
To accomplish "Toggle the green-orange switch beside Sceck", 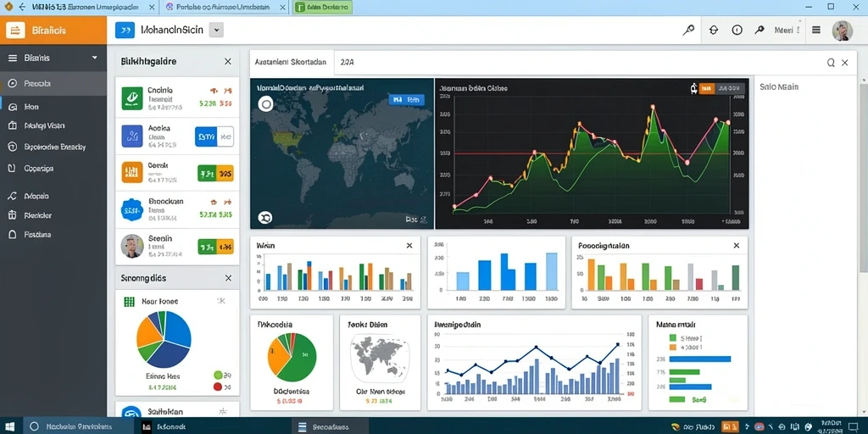I will [215, 173].
